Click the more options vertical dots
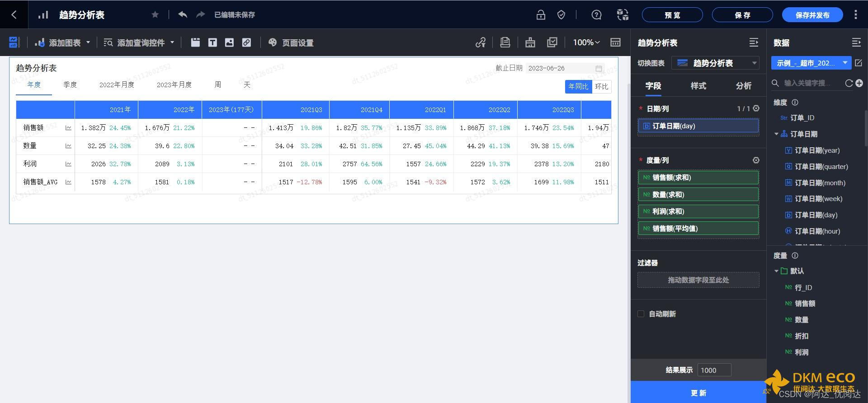The height and width of the screenshot is (403, 868). (x=855, y=14)
